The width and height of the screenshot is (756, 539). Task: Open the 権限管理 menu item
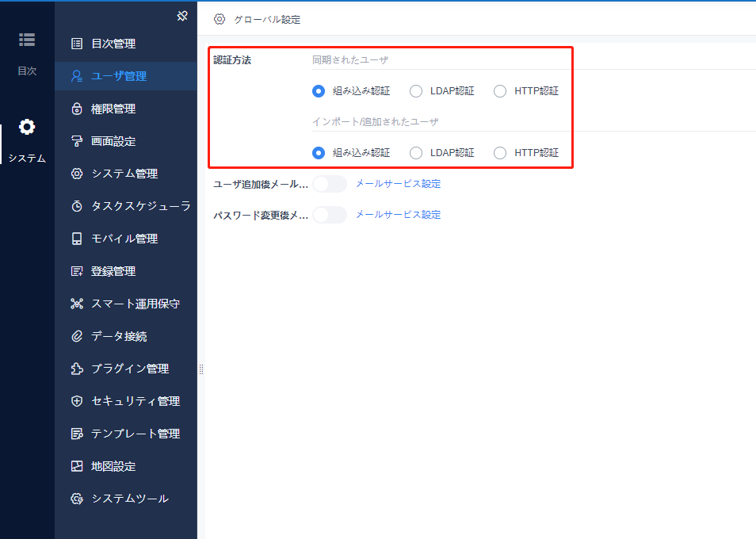[x=126, y=109]
